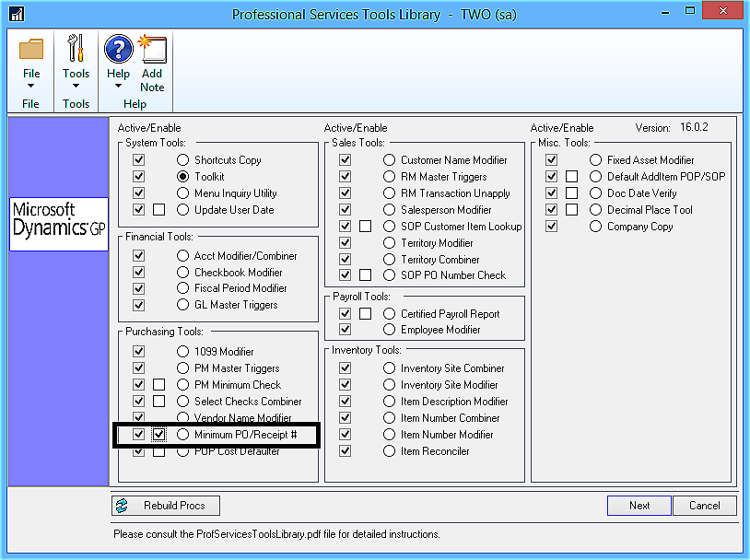Toggle the Fixed Asset Modifier checkbox
The width and height of the screenshot is (750, 560).
[x=551, y=159]
